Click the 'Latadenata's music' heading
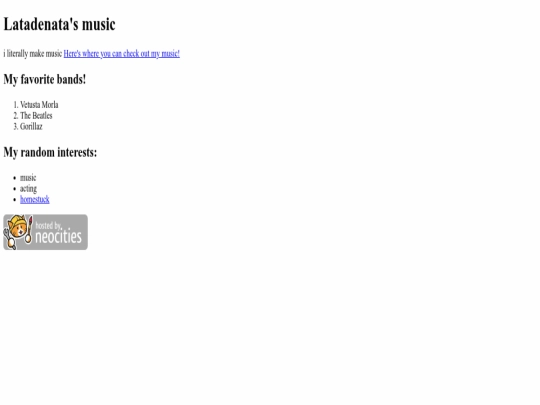The height and width of the screenshot is (405, 540). point(59,24)
